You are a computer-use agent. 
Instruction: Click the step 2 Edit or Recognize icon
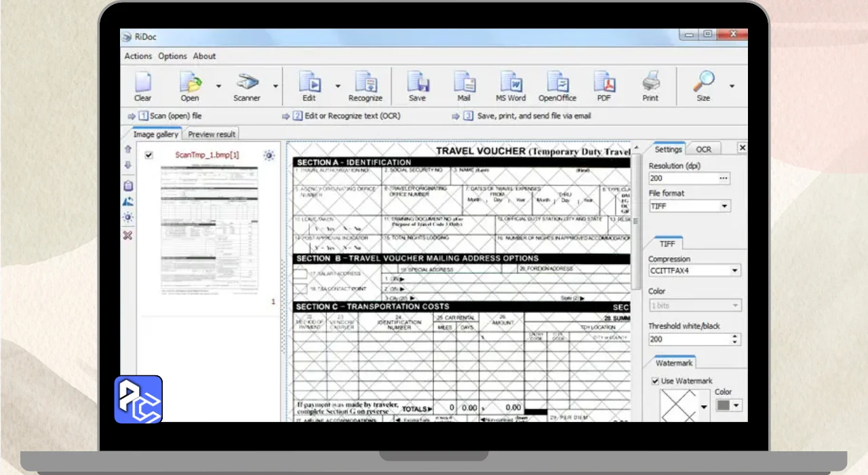tap(297, 116)
